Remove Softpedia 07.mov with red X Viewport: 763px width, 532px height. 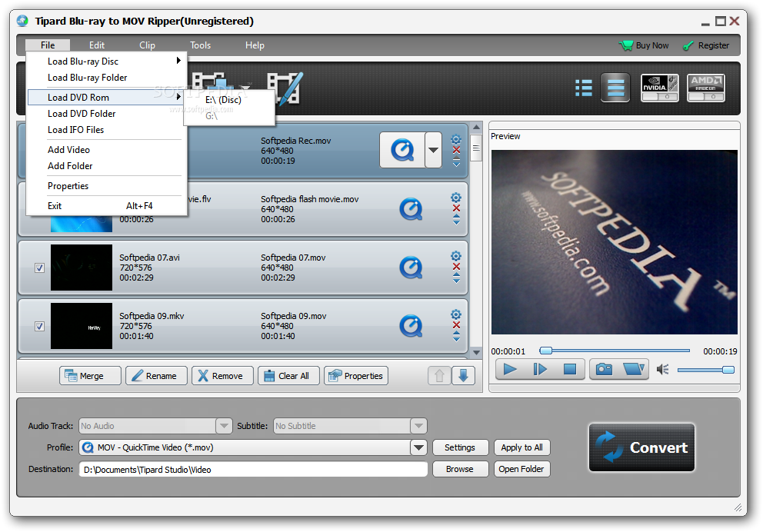point(456,267)
